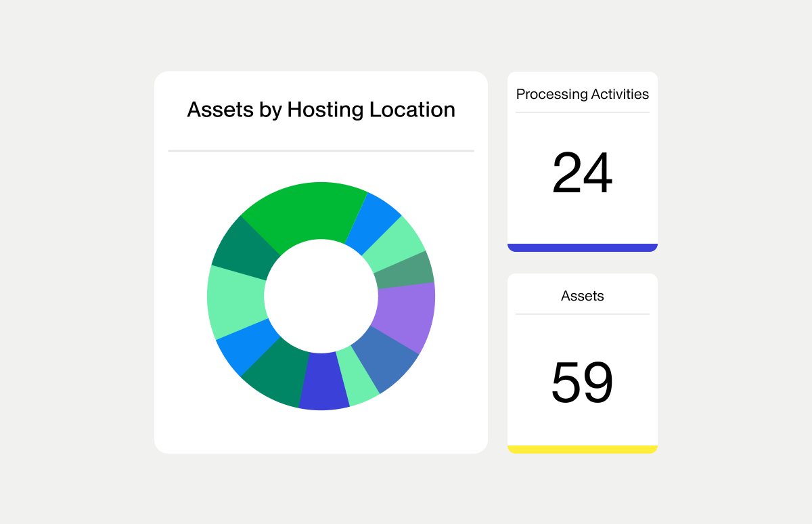812x524 pixels.
Task: Select the muted sage green donut segment
Action: click(407, 271)
